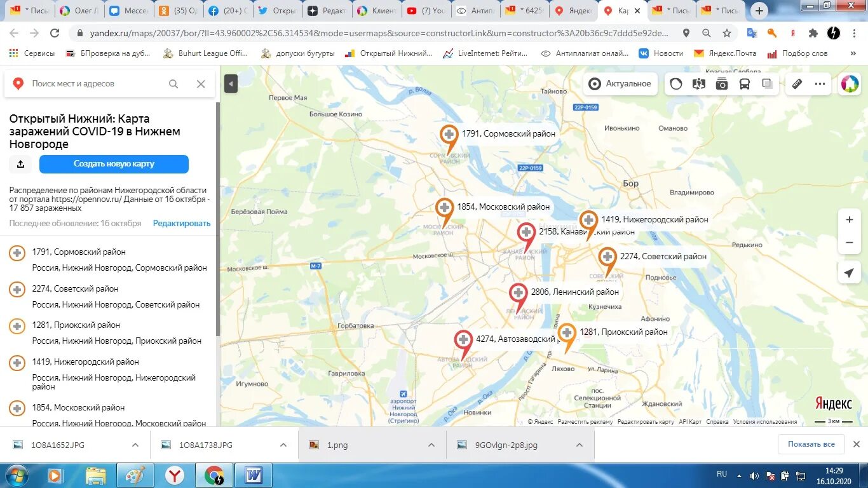Zoom in the map with plus
868x488 pixels.
click(849, 220)
